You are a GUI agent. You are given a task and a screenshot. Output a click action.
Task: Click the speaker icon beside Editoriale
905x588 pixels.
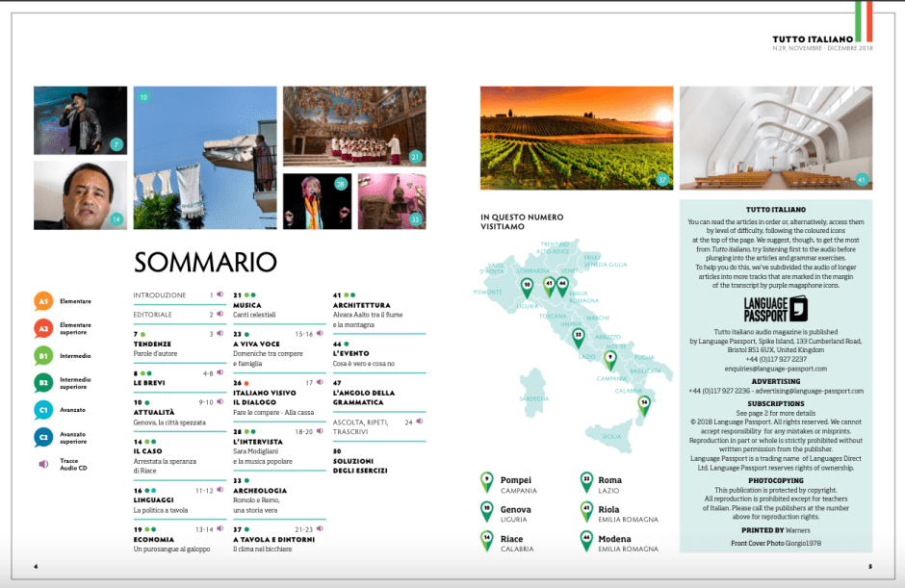[220, 314]
